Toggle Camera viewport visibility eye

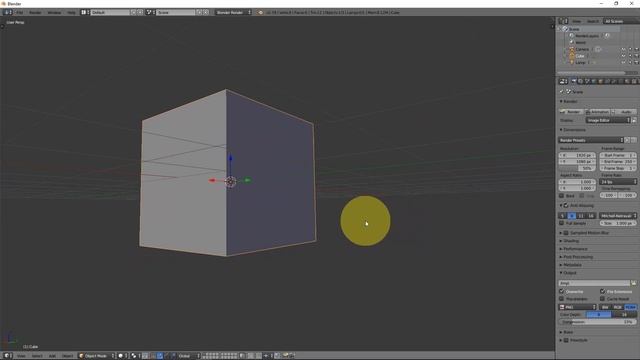click(623, 49)
